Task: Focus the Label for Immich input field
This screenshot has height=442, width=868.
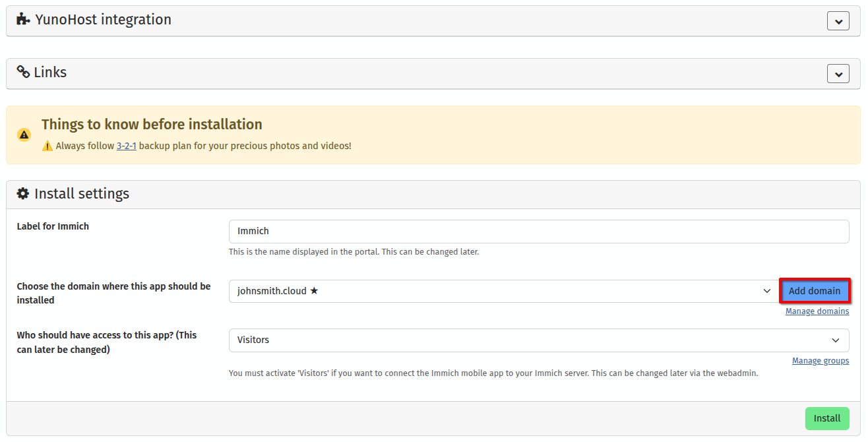Action: [539, 232]
